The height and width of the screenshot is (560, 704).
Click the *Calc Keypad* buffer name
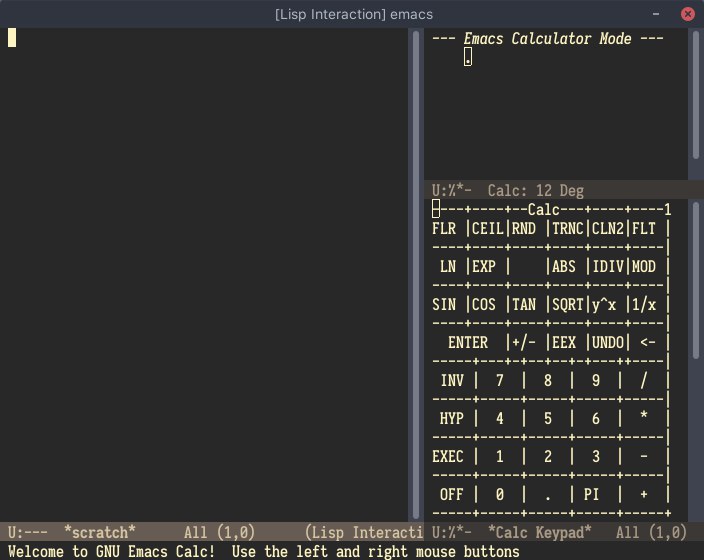[539, 532]
